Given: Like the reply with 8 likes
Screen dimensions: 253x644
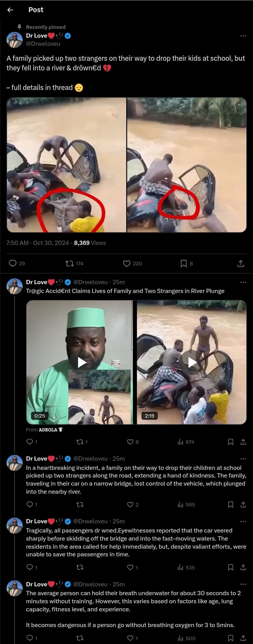Looking at the screenshot, I should point(130,442).
